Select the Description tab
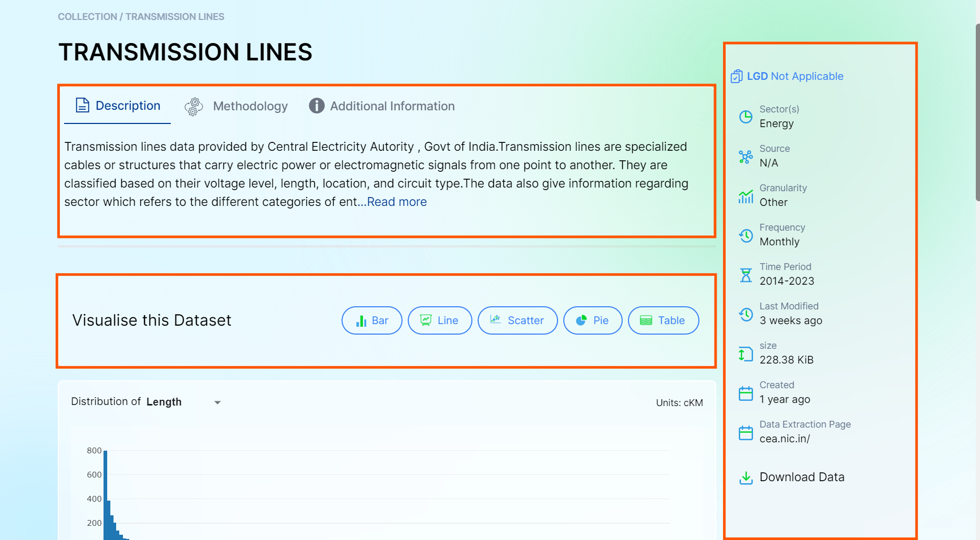Viewport: 980px width, 540px height. click(118, 106)
